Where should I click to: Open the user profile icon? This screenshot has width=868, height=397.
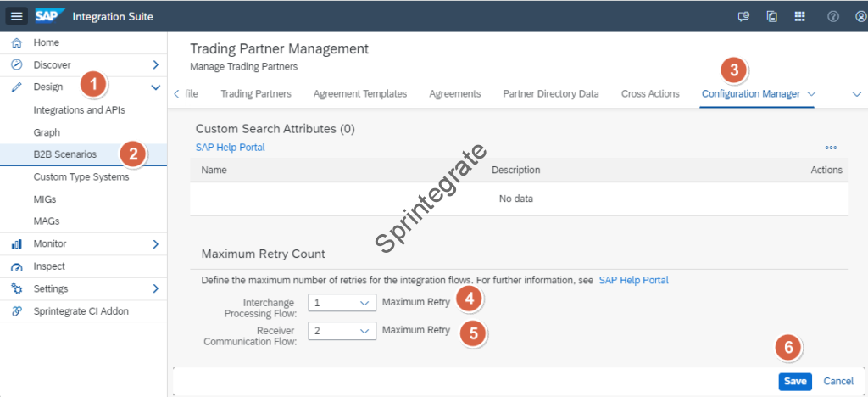tap(860, 16)
